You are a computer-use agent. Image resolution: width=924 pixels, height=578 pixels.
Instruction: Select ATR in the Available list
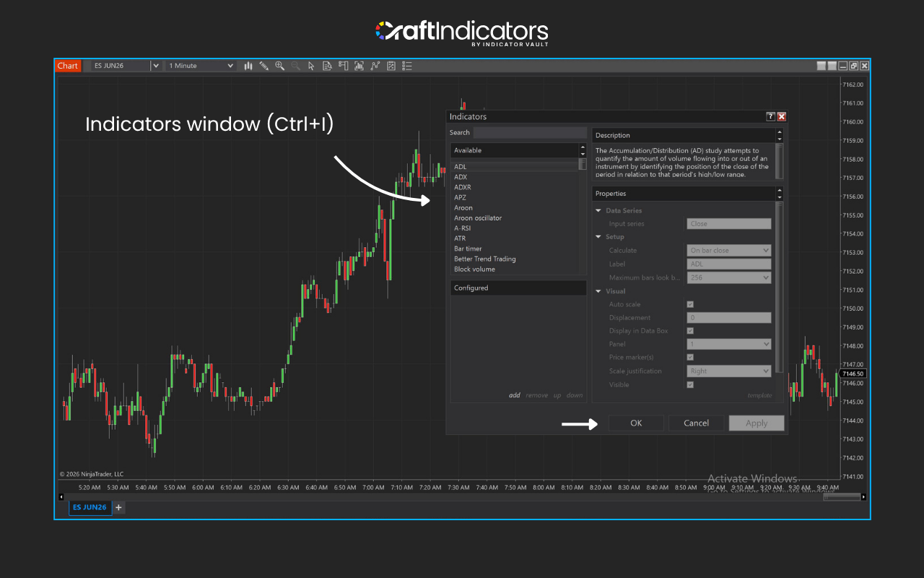click(515, 238)
